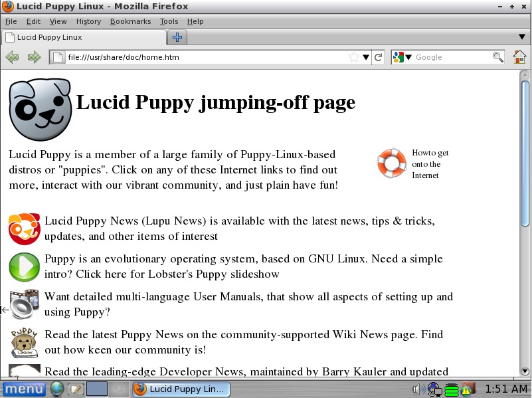The height and width of the screenshot is (398, 532).
Task: Click the Puppy dog logo image
Action: 41,110
